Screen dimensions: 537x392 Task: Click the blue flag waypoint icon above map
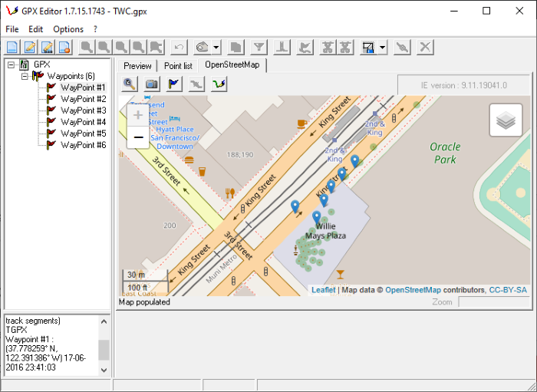[174, 84]
